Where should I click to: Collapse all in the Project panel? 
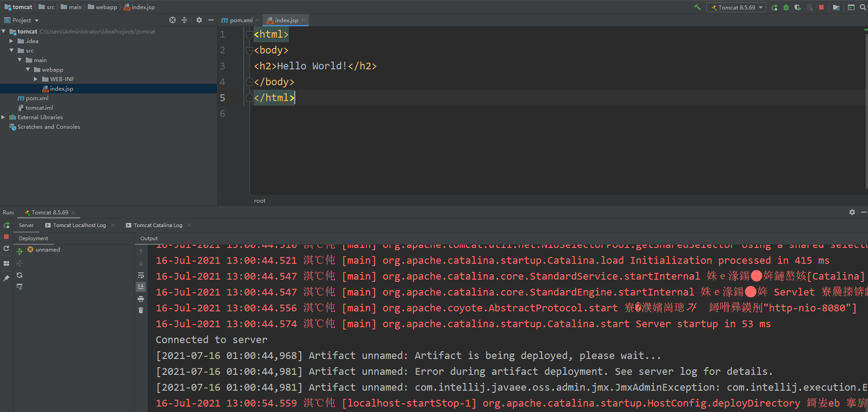coord(184,20)
